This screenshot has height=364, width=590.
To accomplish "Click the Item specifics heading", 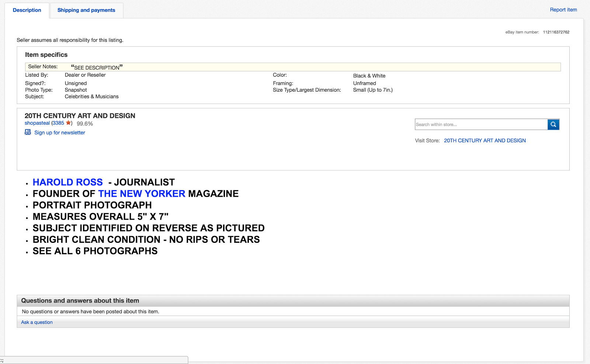I will [x=46, y=55].
